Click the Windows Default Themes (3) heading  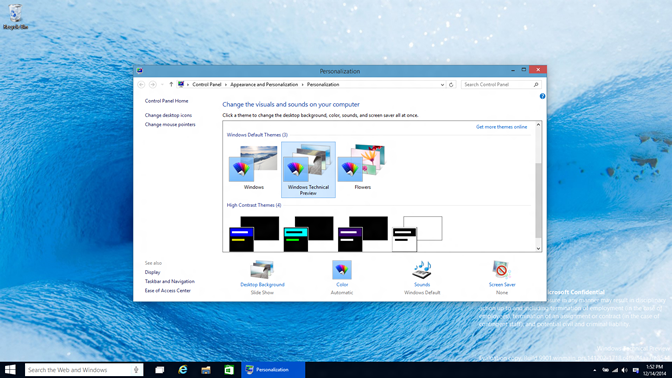[x=257, y=135]
